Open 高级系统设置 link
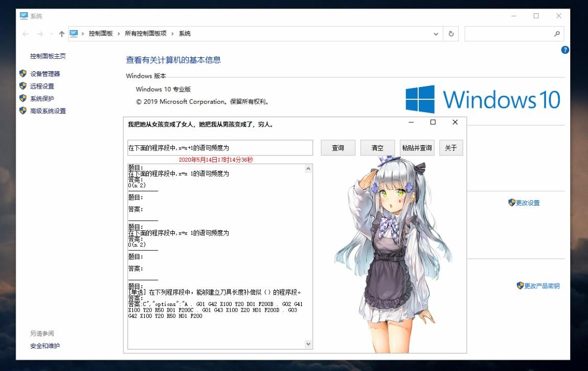 click(48, 111)
